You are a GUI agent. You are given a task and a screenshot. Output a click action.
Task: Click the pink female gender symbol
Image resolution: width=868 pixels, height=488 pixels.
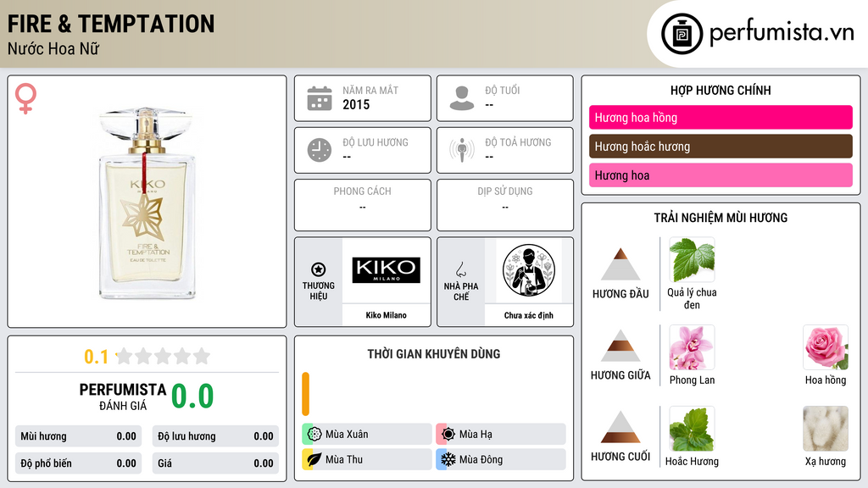tap(25, 98)
